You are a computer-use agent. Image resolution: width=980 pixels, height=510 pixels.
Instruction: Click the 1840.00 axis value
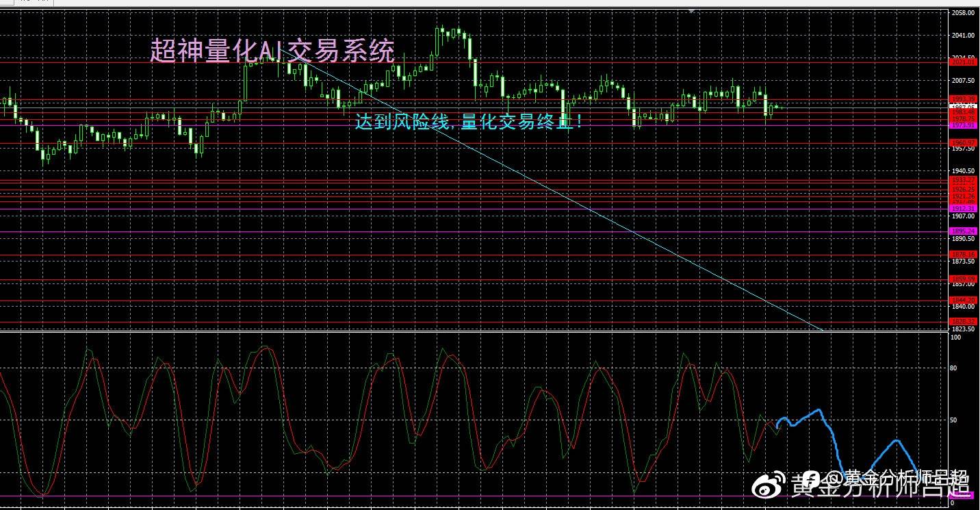tap(962, 307)
